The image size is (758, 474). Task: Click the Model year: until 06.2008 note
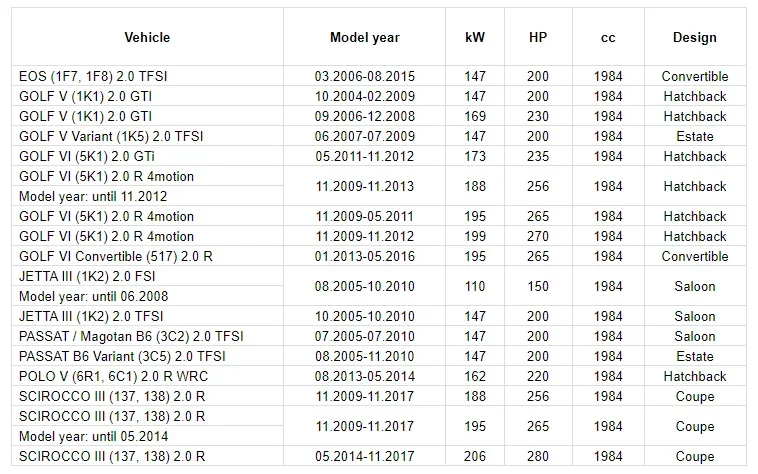click(x=93, y=296)
